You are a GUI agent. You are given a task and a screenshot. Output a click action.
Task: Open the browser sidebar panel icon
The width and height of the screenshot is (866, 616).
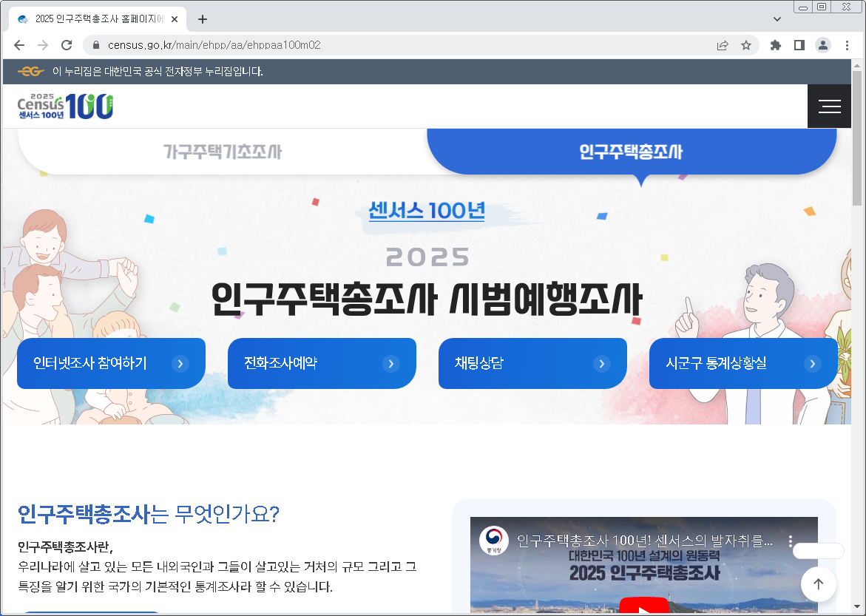tap(799, 44)
